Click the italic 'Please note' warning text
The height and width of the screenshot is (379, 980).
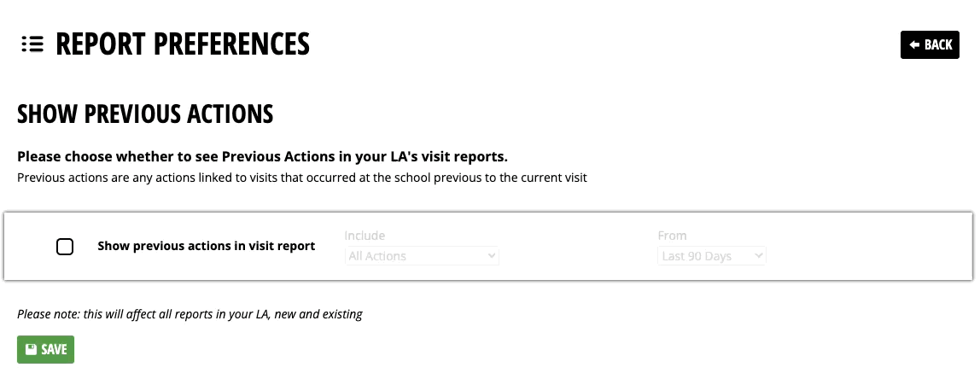(190, 314)
